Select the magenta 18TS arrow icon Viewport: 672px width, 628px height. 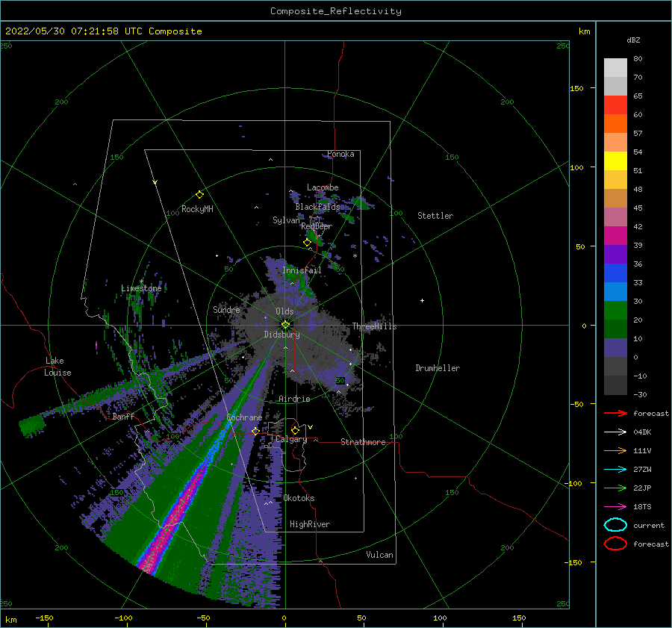(x=615, y=507)
